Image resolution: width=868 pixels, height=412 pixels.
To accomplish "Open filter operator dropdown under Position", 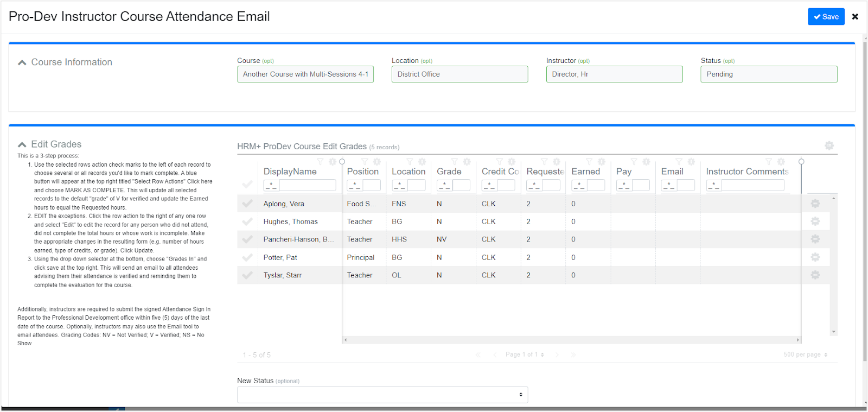I will [x=355, y=185].
